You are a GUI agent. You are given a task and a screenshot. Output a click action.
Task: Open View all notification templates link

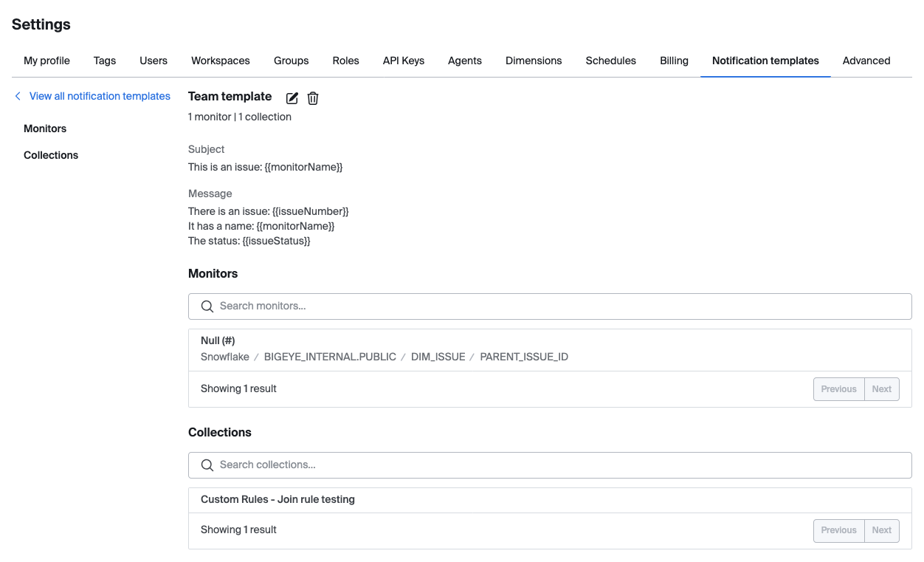pyautogui.click(x=100, y=96)
